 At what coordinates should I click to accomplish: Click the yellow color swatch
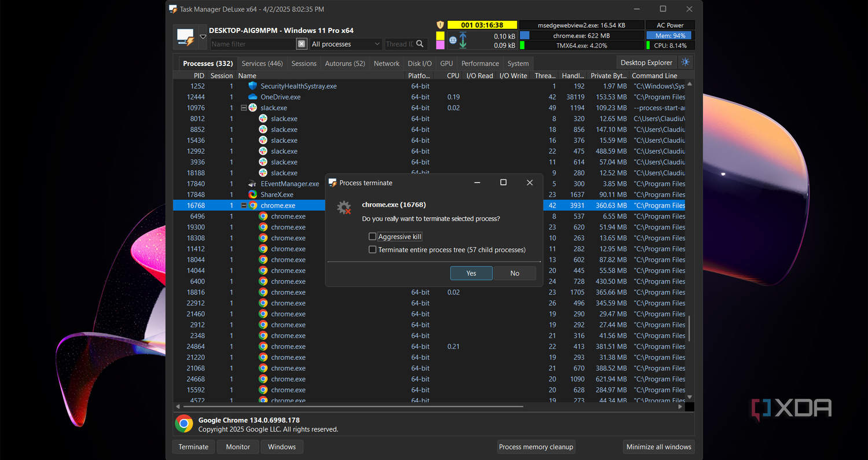[x=440, y=36]
